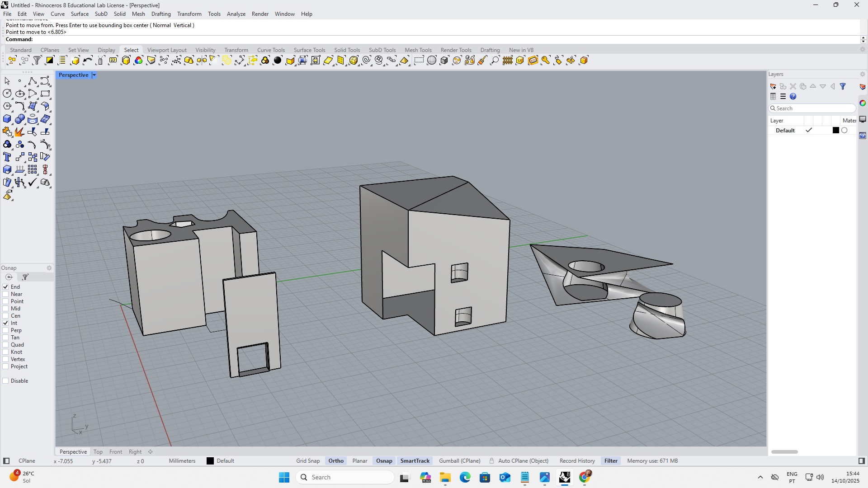Click the layer filter funnel icon

point(843,86)
